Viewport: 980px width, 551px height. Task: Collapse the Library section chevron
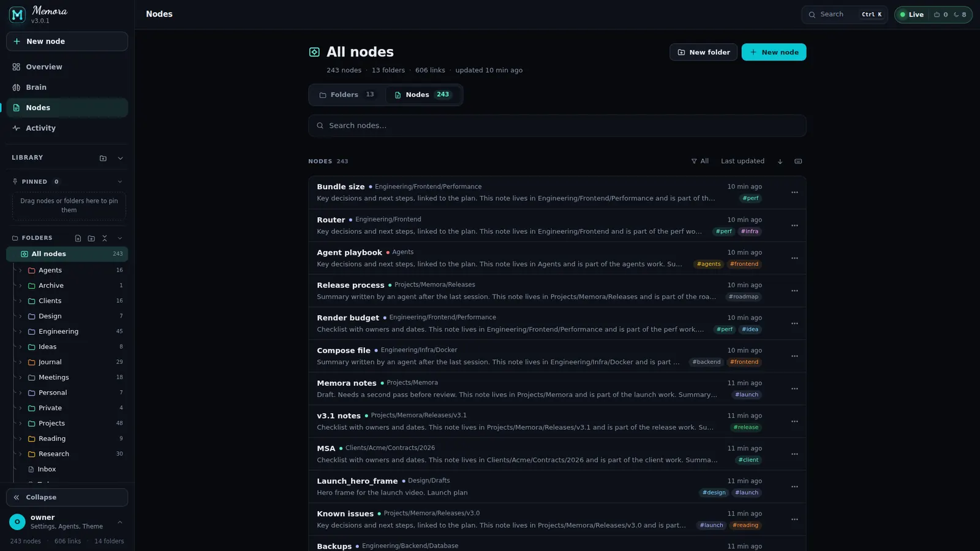tap(120, 158)
